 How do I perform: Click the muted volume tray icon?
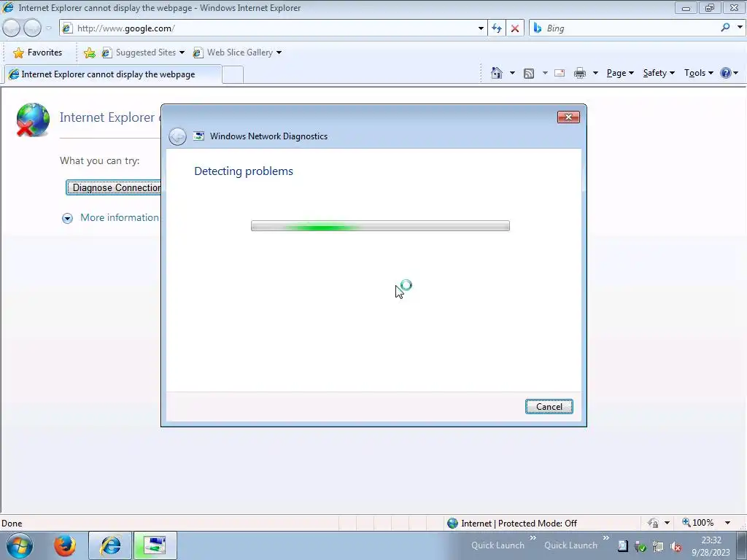[x=676, y=547]
